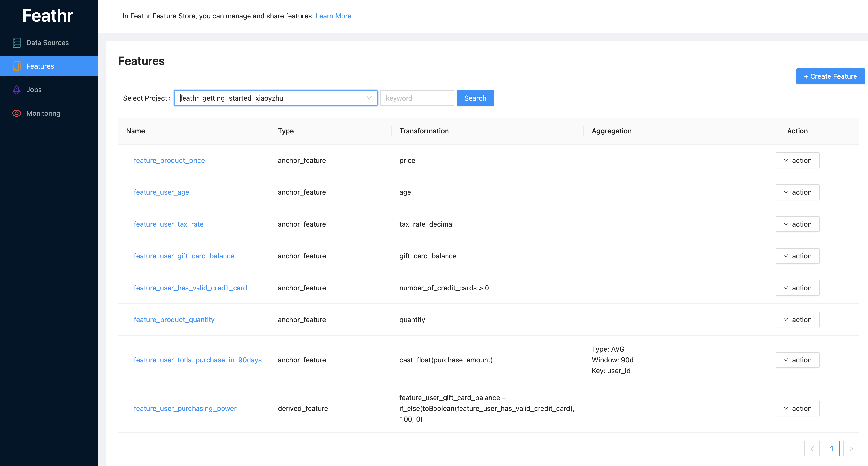The image size is (868, 466).
Task: Focus the keyword input field
Action: coord(417,98)
